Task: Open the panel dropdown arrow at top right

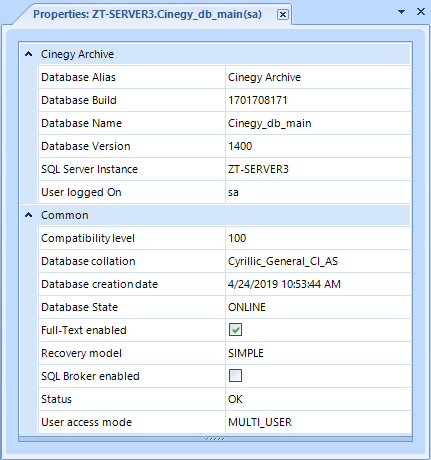Action: (x=402, y=12)
